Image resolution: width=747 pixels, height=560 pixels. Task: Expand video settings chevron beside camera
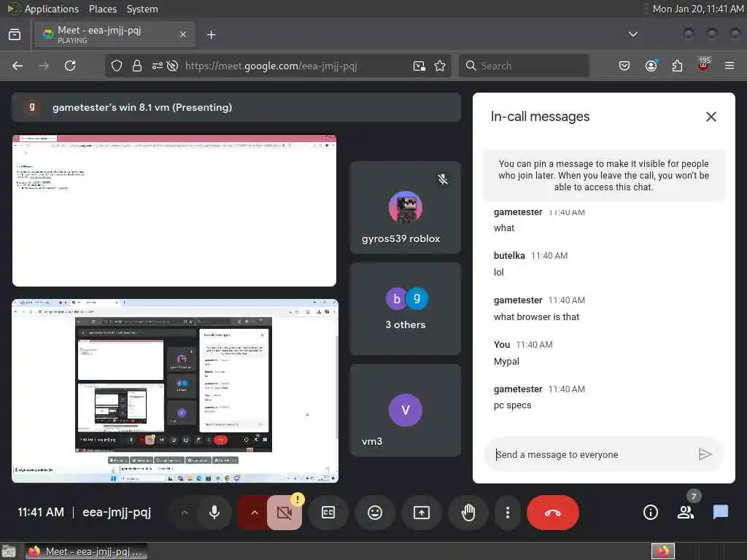pos(255,513)
